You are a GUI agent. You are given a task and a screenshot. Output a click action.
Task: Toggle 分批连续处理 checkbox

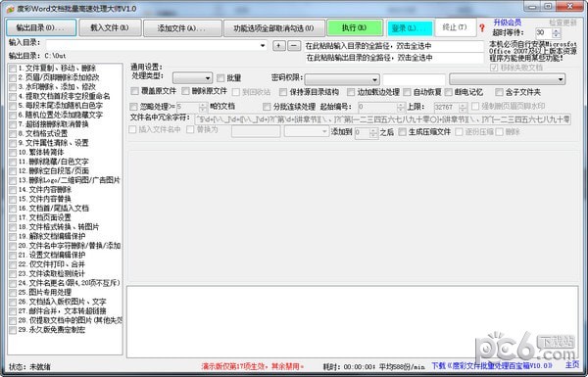coord(267,107)
